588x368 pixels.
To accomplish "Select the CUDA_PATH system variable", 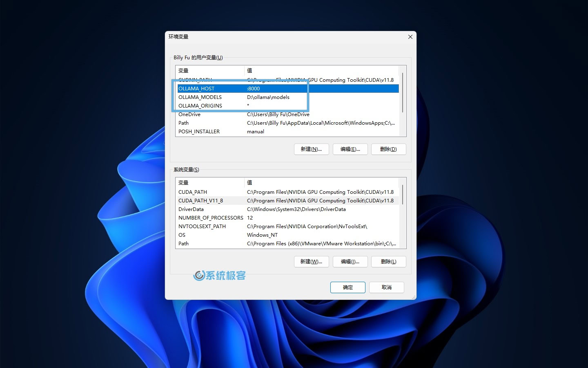I will coord(193,192).
